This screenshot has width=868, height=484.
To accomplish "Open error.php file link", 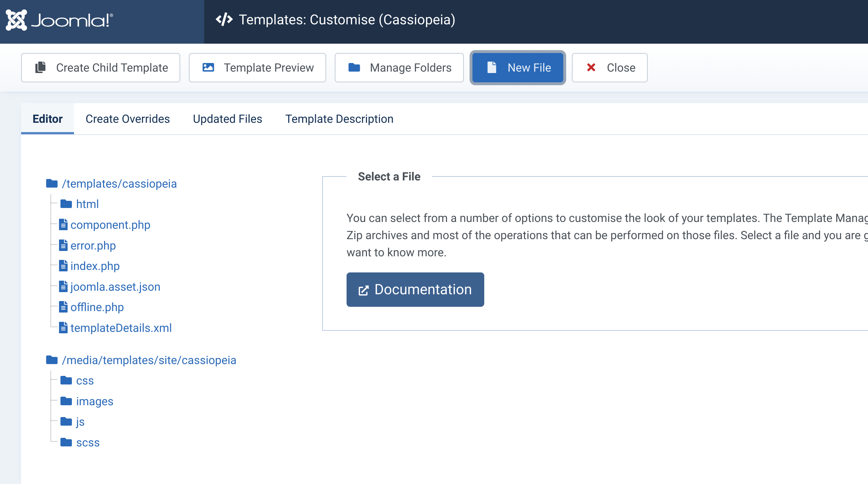I will pos(93,246).
